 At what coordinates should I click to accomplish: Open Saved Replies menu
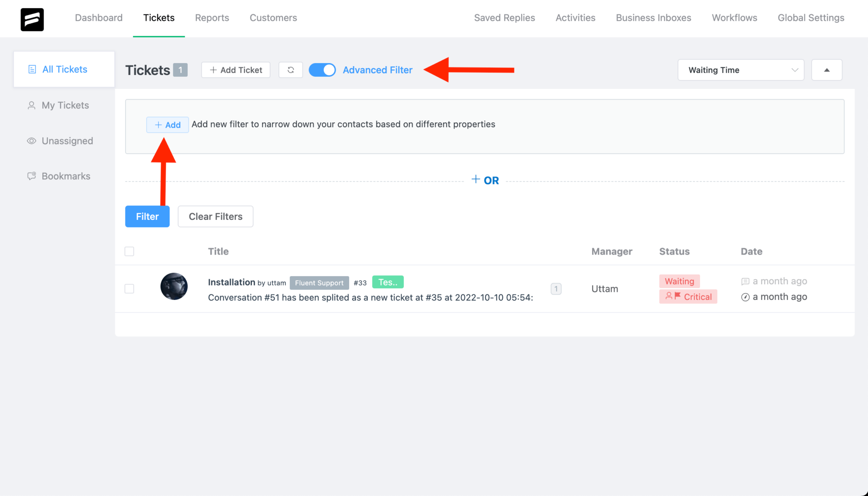[504, 18]
